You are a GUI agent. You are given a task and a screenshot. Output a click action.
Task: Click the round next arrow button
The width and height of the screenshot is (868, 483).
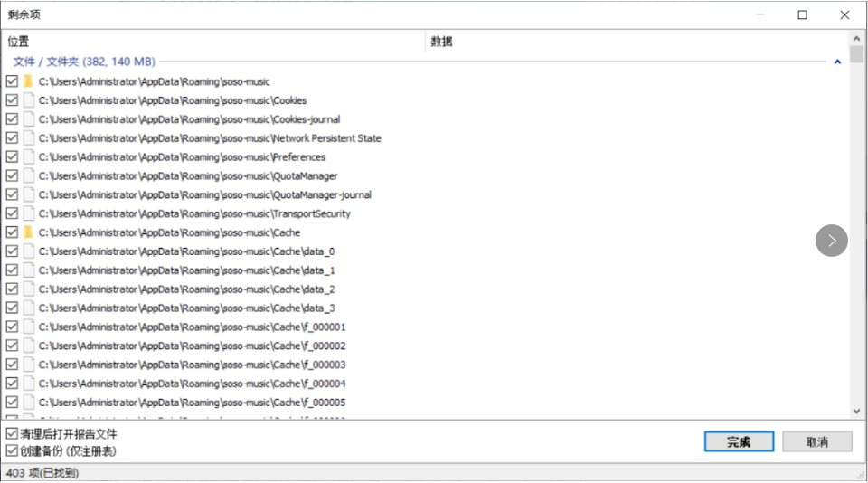(x=832, y=241)
